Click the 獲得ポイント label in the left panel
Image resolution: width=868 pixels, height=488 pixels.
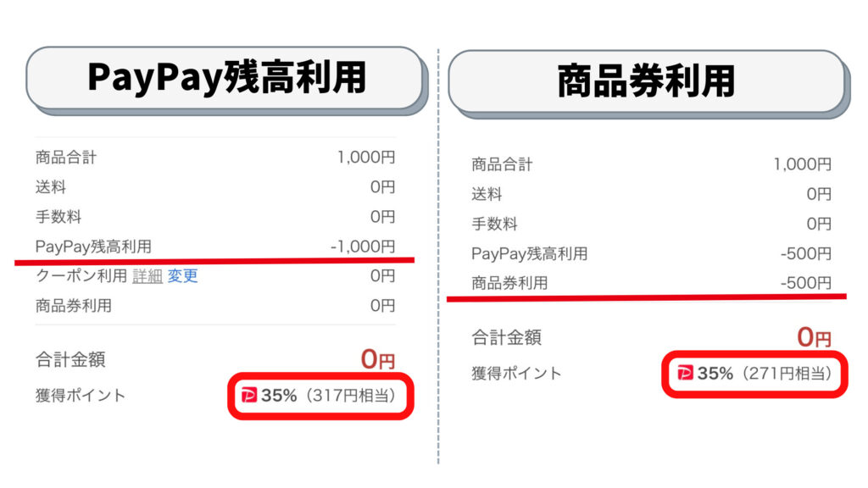click(81, 395)
